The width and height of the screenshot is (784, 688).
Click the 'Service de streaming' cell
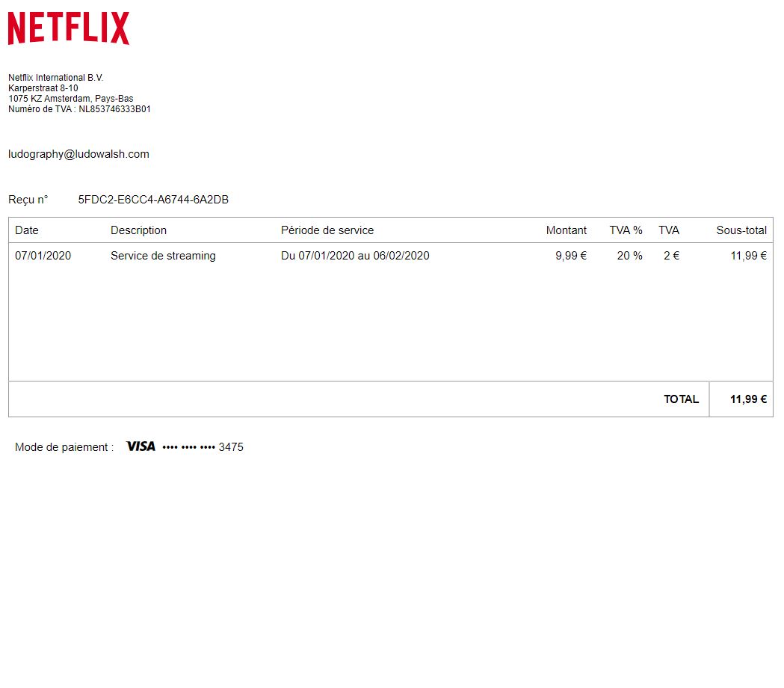(163, 256)
